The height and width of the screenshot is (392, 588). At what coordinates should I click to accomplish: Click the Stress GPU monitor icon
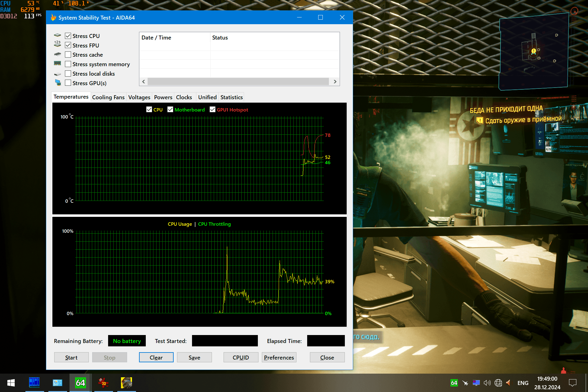tap(58, 82)
